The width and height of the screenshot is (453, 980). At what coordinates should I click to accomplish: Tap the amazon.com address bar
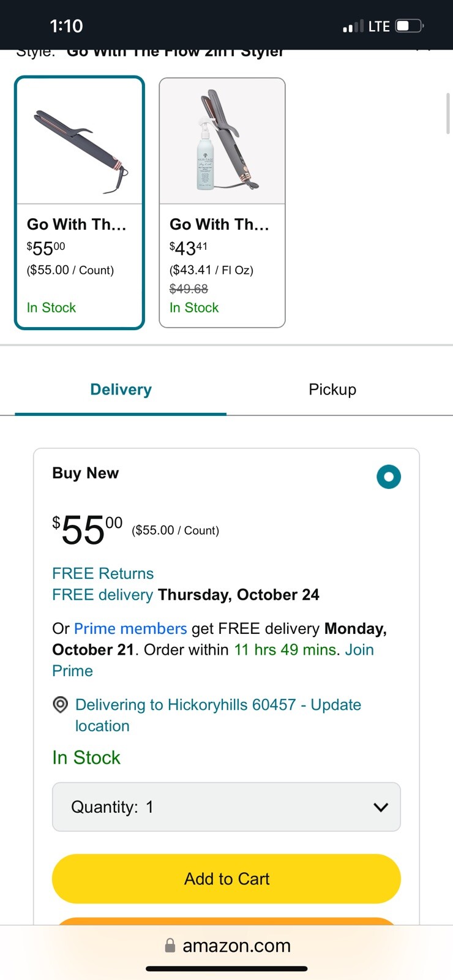tap(236, 946)
